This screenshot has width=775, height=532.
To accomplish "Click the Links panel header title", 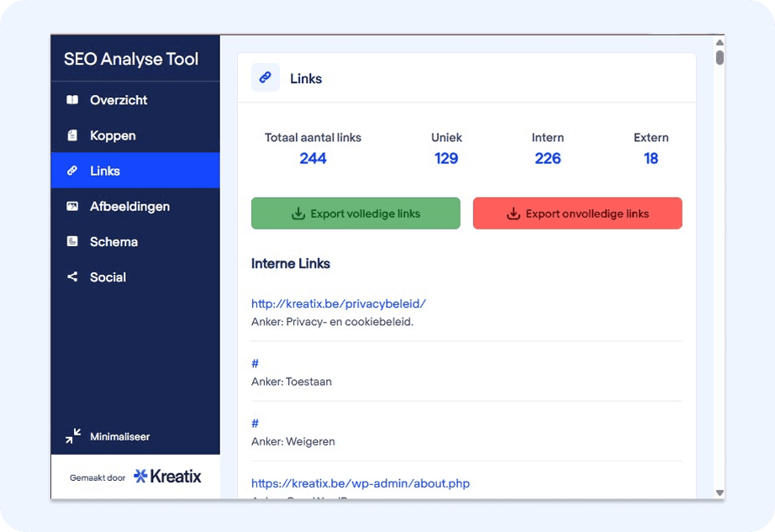I will tap(306, 78).
